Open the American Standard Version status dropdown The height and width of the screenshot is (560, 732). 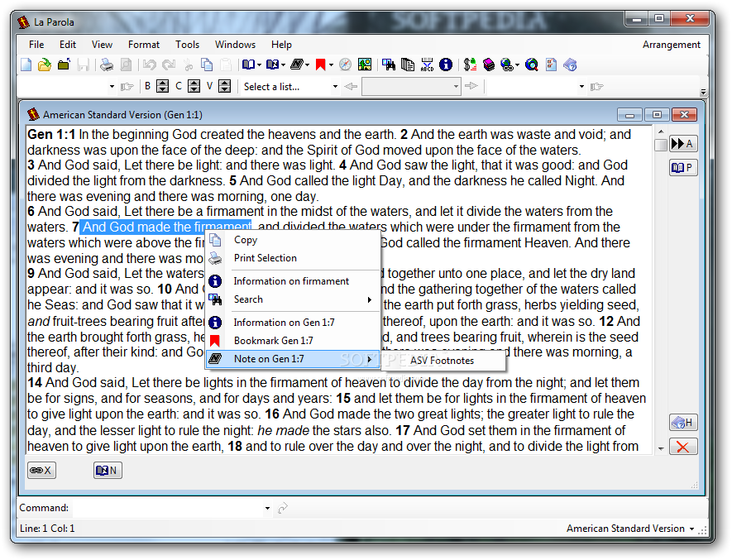pos(691,529)
